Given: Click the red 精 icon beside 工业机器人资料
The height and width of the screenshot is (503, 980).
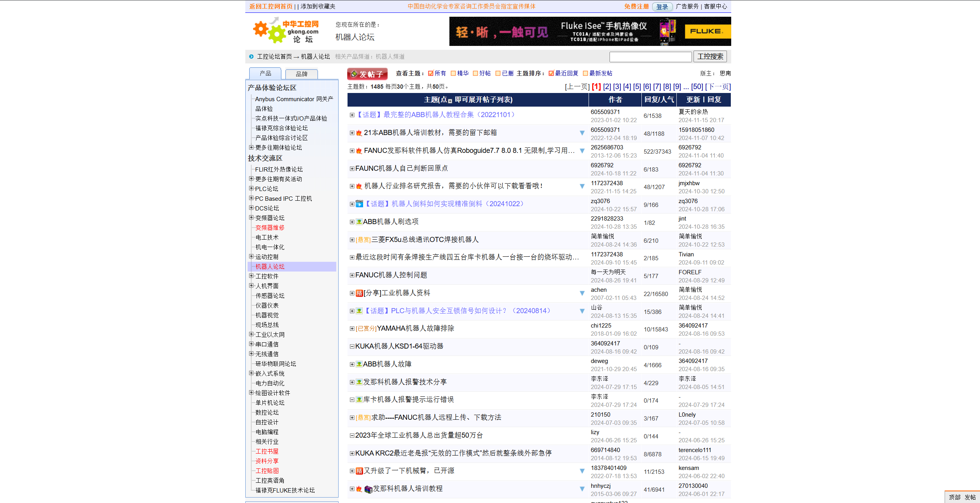Looking at the screenshot, I should [359, 293].
